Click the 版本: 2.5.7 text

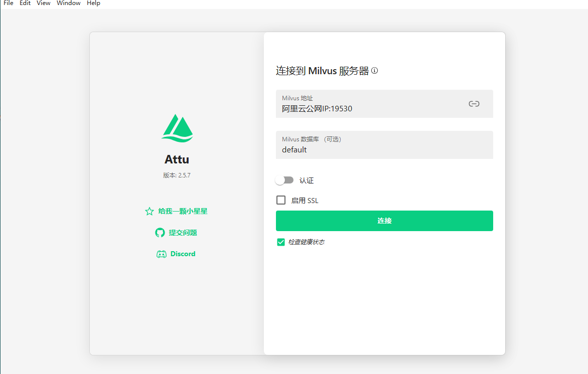[x=177, y=175]
